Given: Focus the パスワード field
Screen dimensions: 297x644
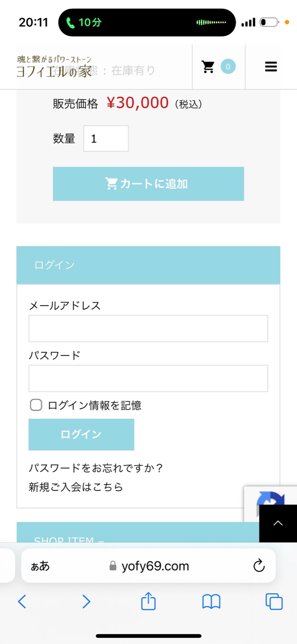Looking at the screenshot, I should (148, 378).
